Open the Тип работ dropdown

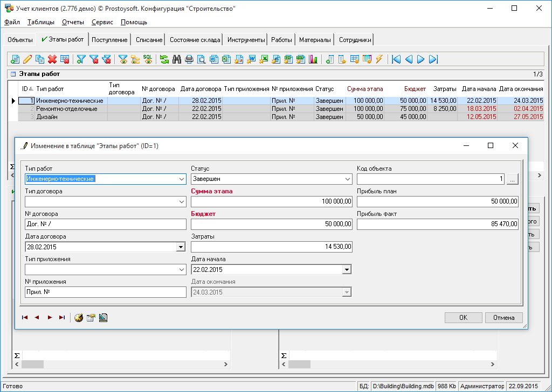pos(182,179)
